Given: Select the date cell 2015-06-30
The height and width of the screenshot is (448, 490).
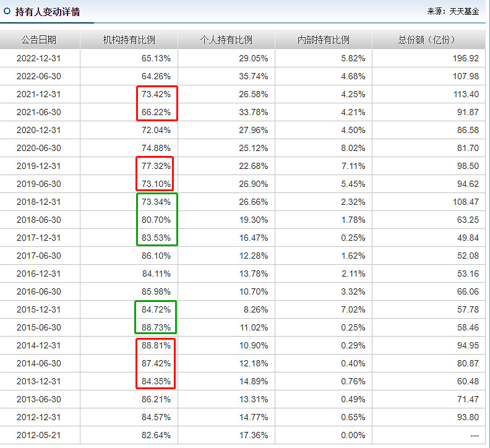Looking at the screenshot, I should 39,327.
